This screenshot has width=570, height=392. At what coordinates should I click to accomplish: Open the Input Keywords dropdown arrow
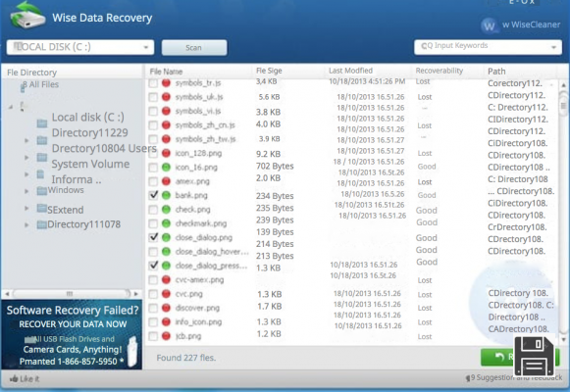click(x=553, y=47)
